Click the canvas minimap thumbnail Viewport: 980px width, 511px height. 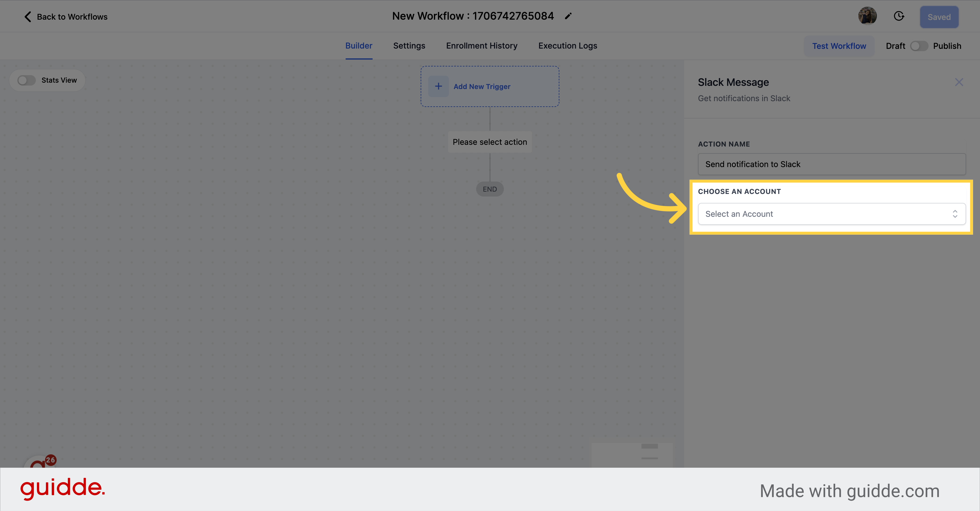pos(632,454)
